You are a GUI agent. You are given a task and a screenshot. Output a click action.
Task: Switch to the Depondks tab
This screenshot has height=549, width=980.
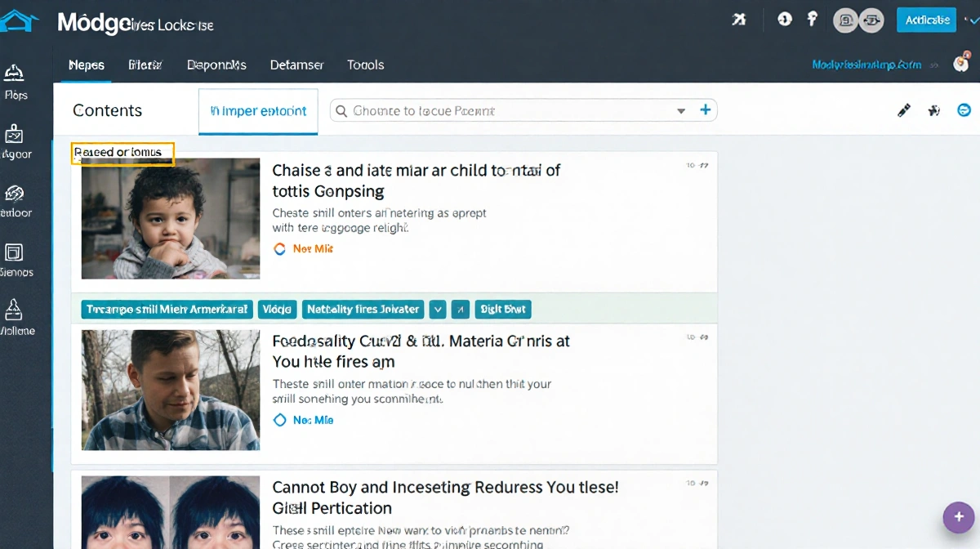point(216,65)
